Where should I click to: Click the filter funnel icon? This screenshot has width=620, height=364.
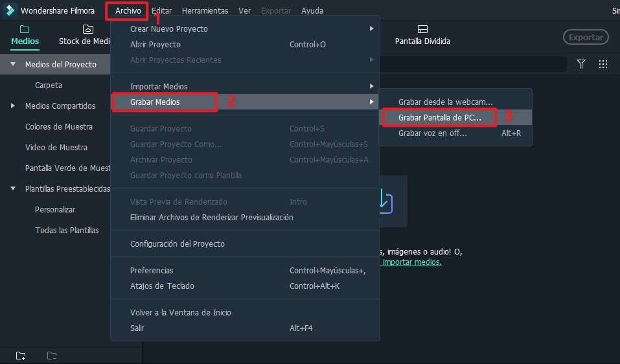click(580, 64)
